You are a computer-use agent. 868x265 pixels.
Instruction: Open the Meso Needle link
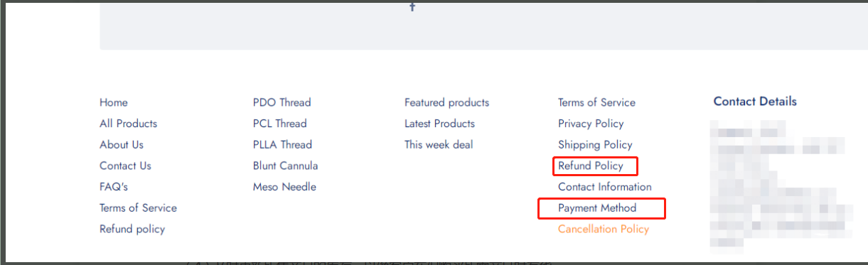pyautogui.click(x=284, y=187)
